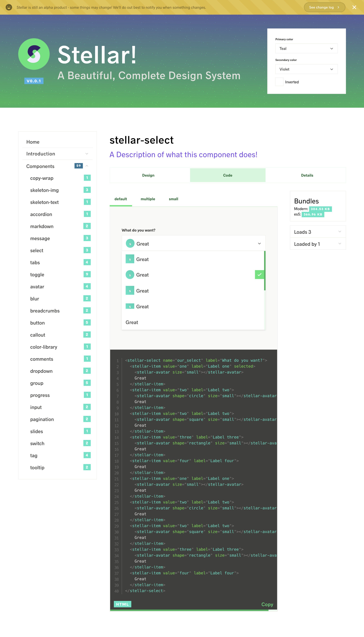The height and width of the screenshot is (637, 364).
Task: Click the green checkmark on selected option
Action: pyautogui.click(x=259, y=274)
